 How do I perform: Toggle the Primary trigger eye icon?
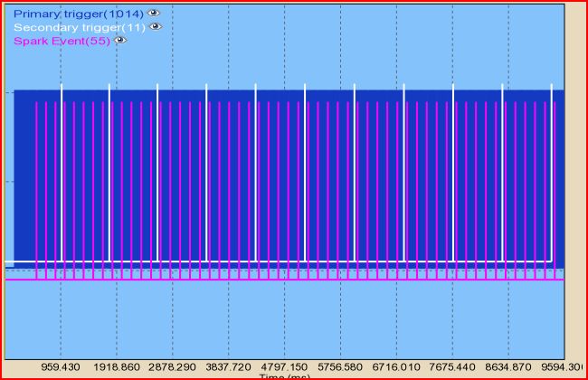tap(155, 14)
